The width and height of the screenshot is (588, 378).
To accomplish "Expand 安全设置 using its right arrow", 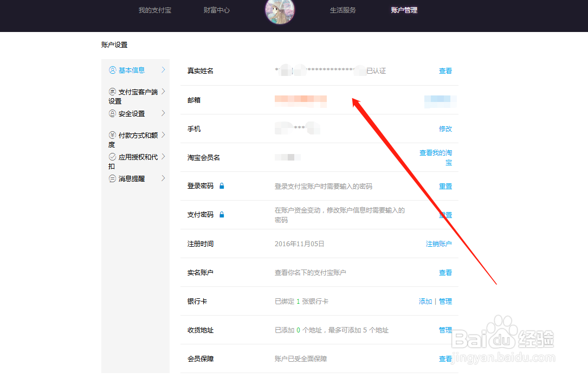I will pos(163,113).
